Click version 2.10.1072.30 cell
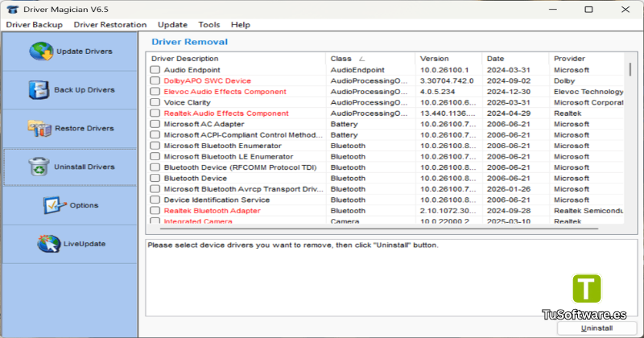 coord(448,211)
